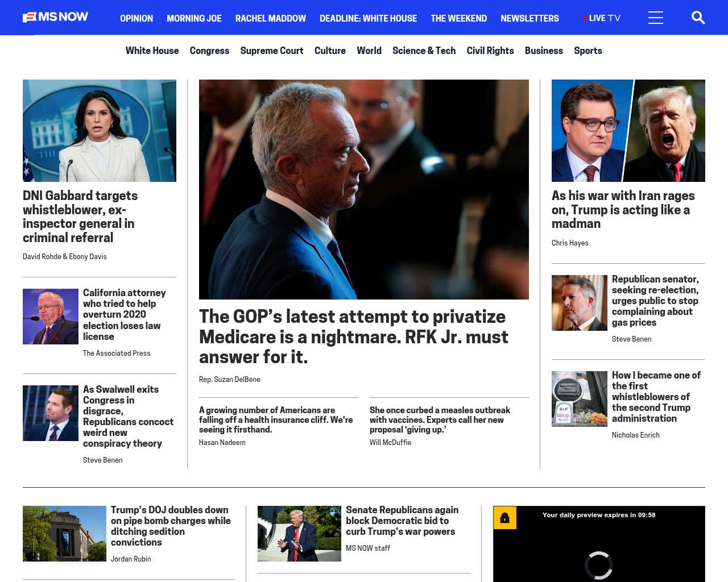Image resolution: width=728 pixels, height=582 pixels.
Task: Go to the Science & Tech section
Action: click(x=424, y=51)
